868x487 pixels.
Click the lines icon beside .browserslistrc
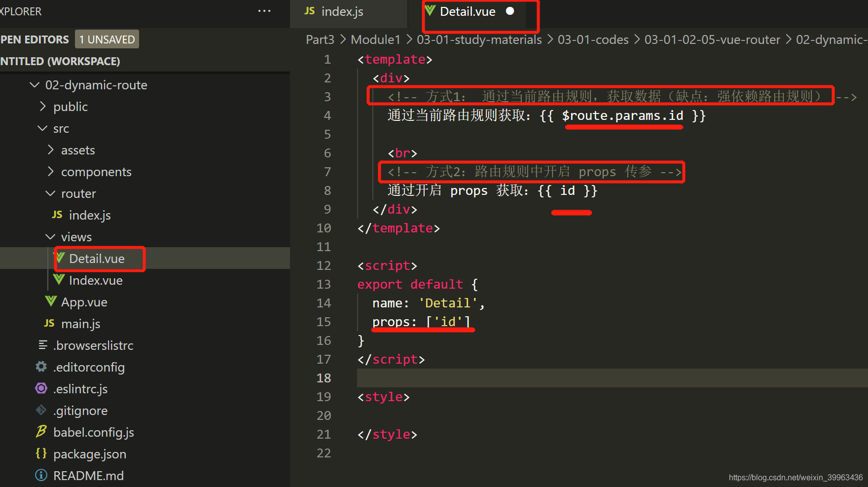(x=43, y=345)
